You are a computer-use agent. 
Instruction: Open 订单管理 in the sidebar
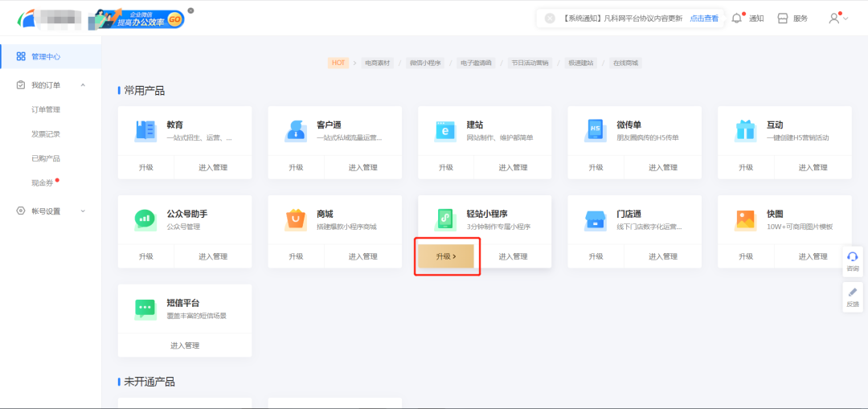click(x=46, y=110)
